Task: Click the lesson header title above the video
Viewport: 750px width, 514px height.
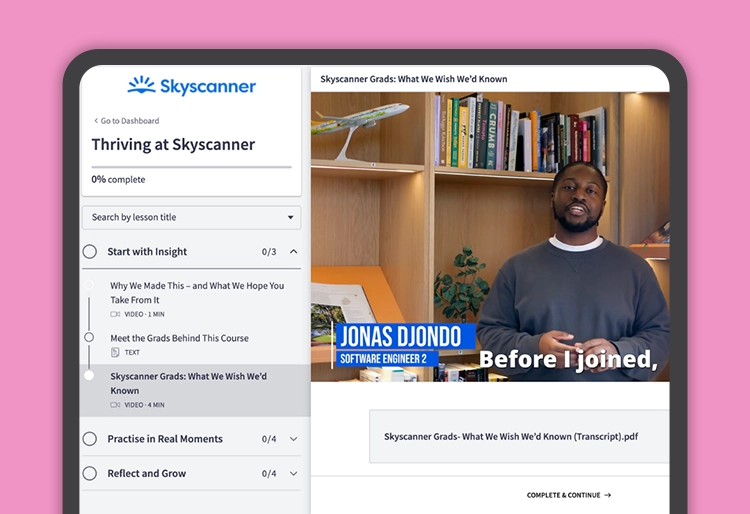Action: 414,79
